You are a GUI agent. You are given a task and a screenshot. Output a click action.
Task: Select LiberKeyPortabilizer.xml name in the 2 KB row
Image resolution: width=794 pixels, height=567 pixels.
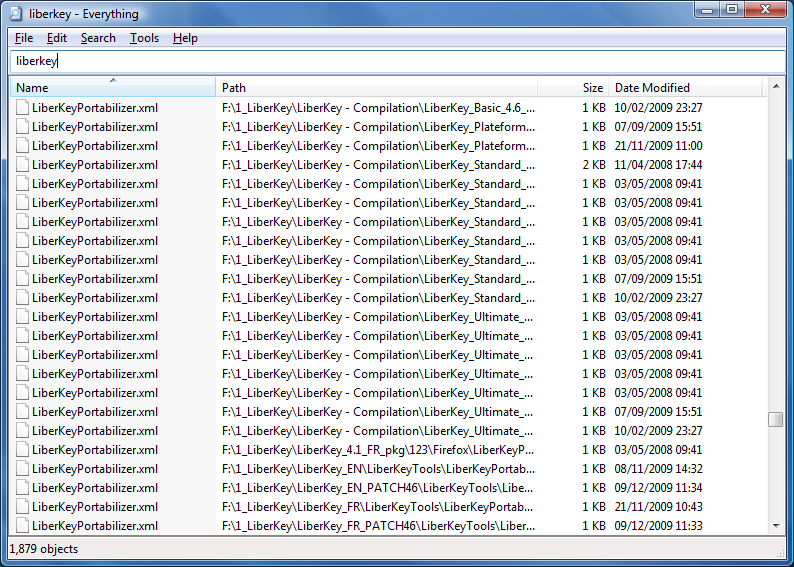pos(95,165)
